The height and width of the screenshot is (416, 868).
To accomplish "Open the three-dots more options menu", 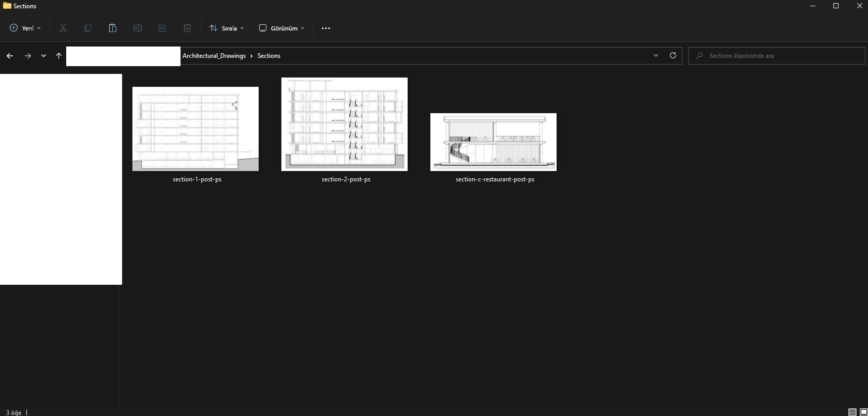I will coord(326,28).
